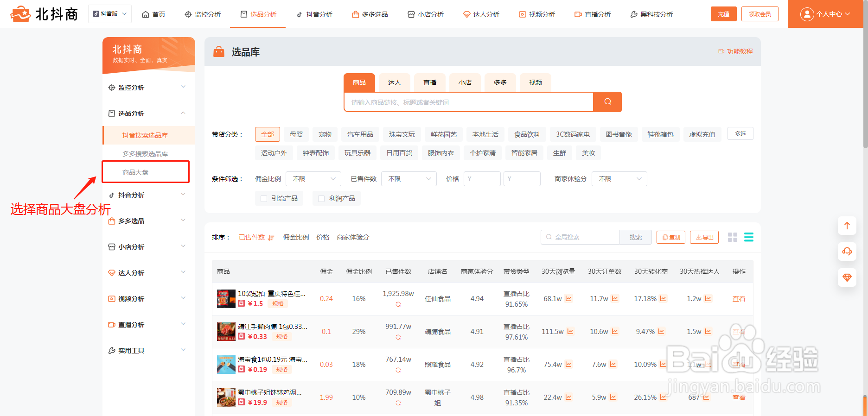This screenshot has height=416, width=868.
Task: Open trend chart for 111.5w browse volume
Action: tap(570, 331)
